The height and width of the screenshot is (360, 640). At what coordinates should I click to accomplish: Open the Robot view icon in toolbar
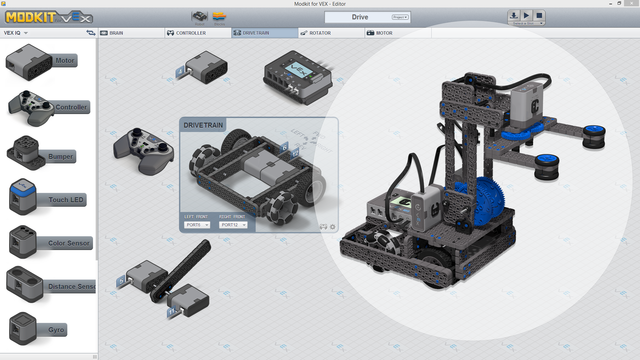(200, 18)
